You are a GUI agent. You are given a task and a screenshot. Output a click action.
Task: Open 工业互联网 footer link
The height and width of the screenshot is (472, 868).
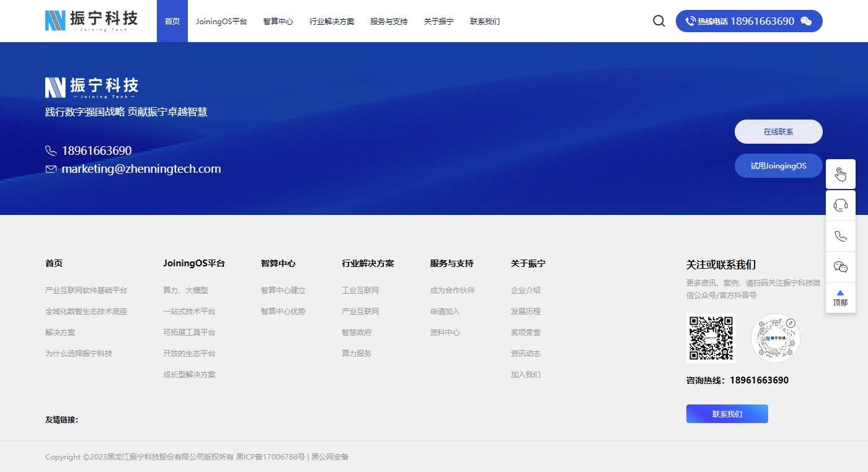(360, 291)
